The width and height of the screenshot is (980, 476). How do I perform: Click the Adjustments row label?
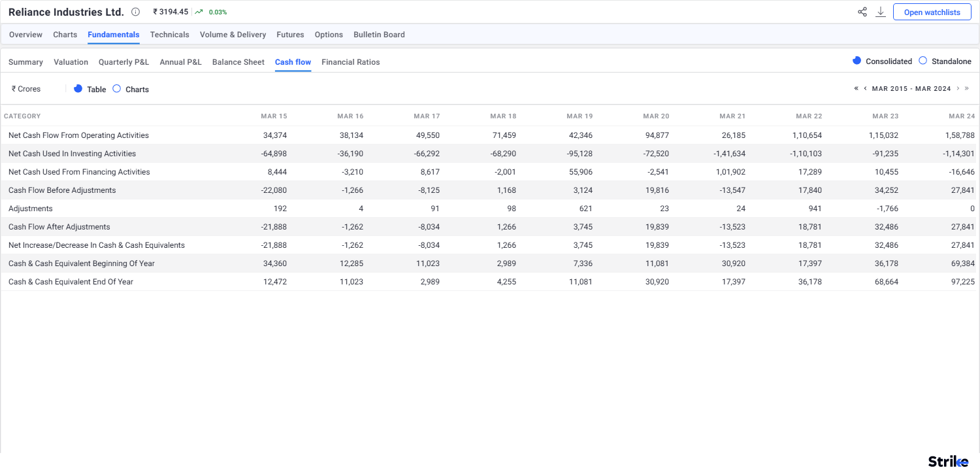(31, 209)
